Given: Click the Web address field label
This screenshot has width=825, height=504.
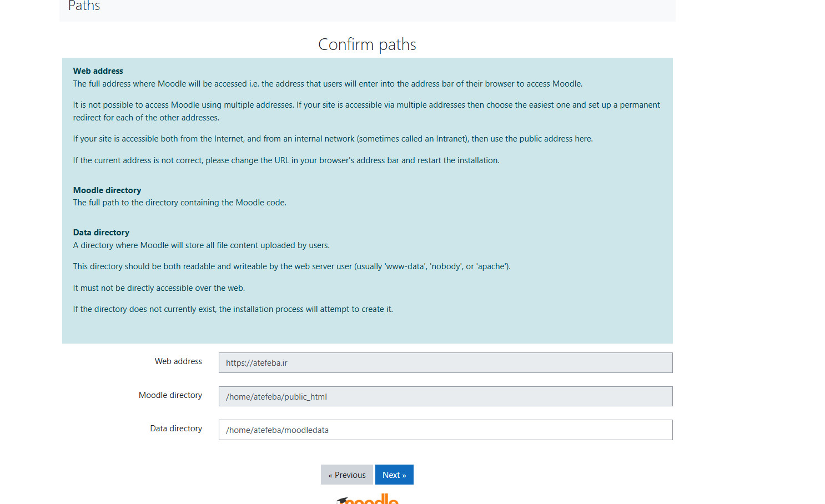Looking at the screenshot, I should coord(178,361).
